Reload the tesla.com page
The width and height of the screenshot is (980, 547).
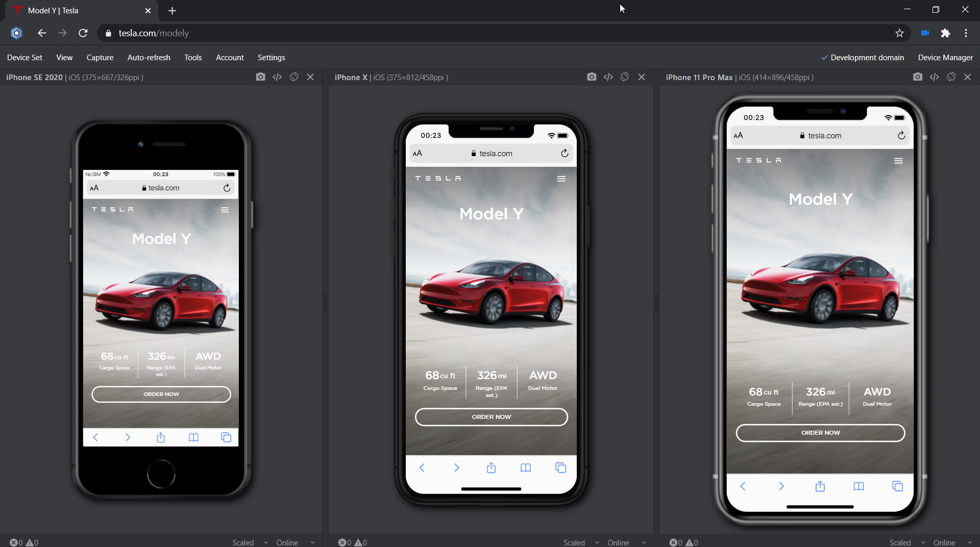[x=83, y=33]
